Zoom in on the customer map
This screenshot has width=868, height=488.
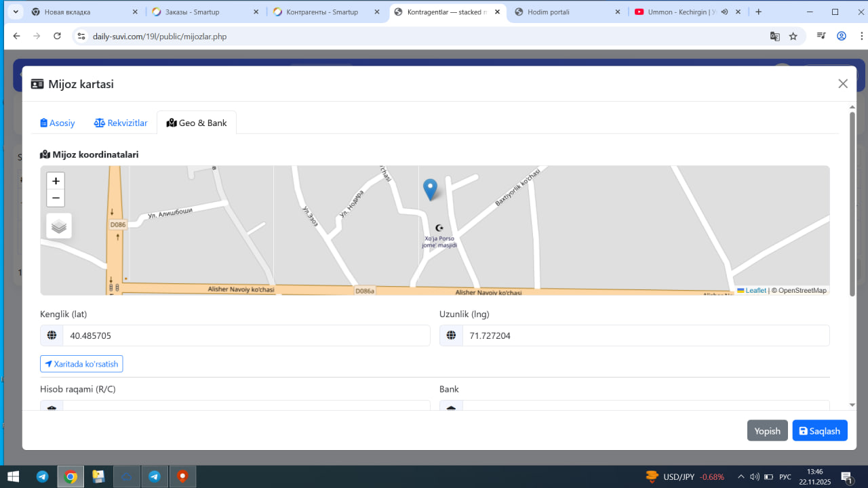tap(56, 181)
